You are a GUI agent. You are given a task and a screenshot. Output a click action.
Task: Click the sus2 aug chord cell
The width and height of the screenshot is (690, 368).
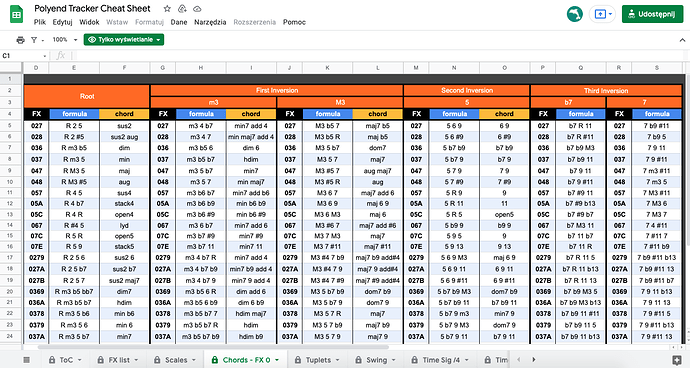tap(124, 137)
